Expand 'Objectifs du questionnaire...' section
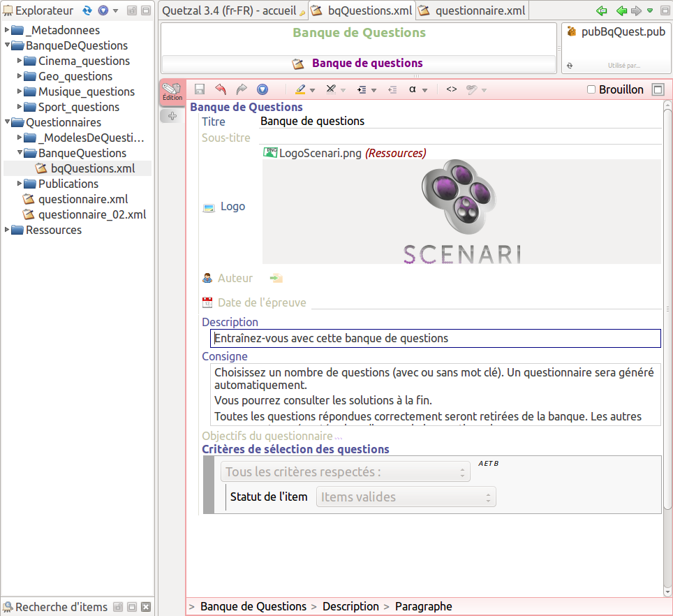This screenshot has height=616, width=673. pyautogui.click(x=272, y=436)
